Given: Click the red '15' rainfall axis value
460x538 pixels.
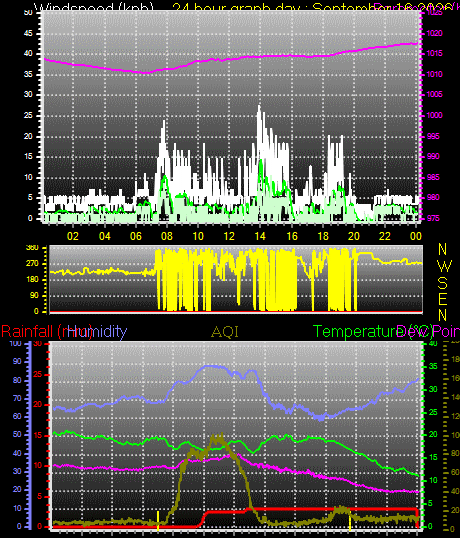Looking at the screenshot, I should point(37,435).
